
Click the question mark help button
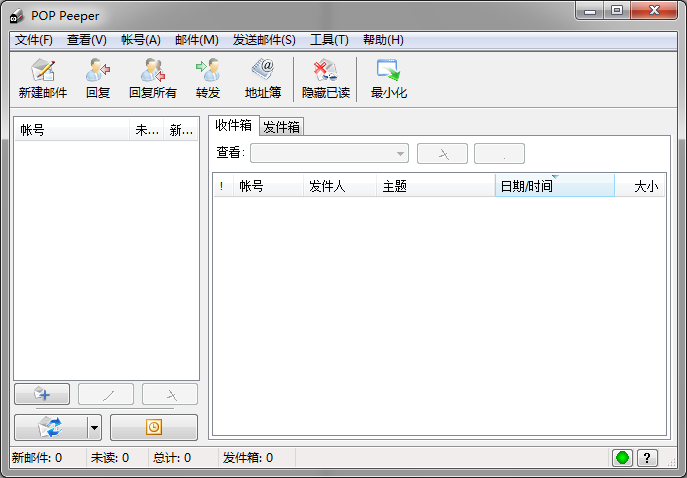pos(647,458)
